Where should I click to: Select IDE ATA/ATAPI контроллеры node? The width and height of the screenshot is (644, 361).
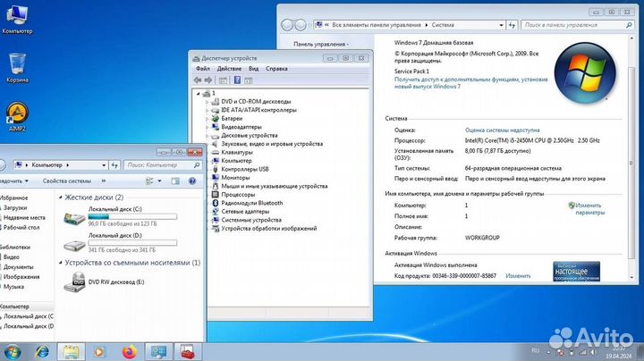pos(258,110)
